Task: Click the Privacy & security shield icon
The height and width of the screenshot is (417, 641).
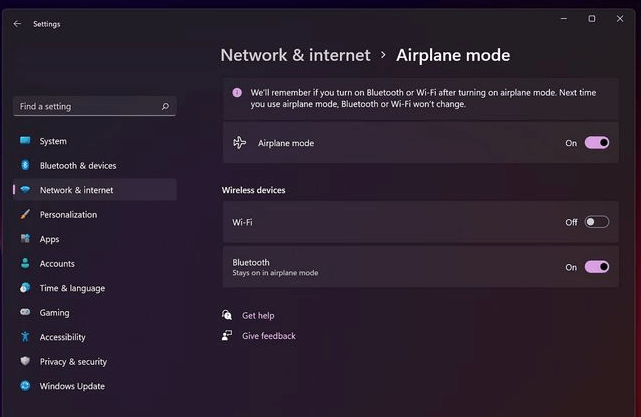Action: [x=25, y=361]
